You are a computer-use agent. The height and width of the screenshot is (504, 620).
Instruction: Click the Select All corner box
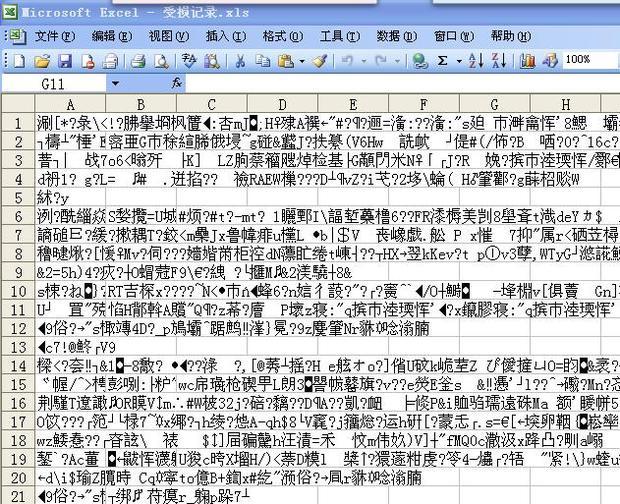[18, 104]
